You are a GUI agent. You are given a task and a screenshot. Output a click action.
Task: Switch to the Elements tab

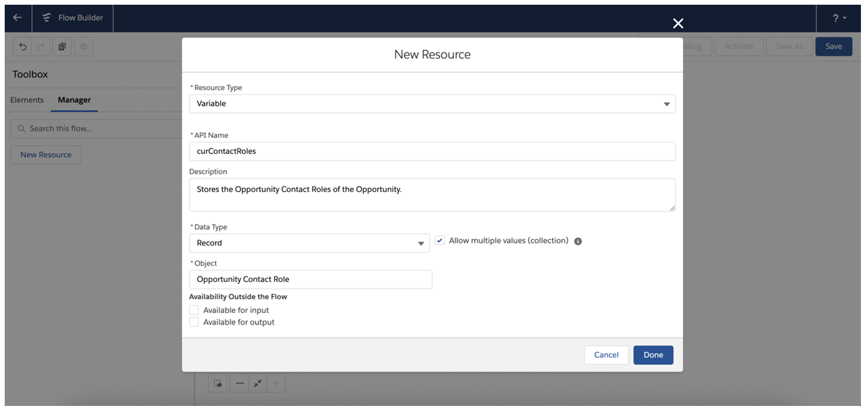[x=27, y=100]
